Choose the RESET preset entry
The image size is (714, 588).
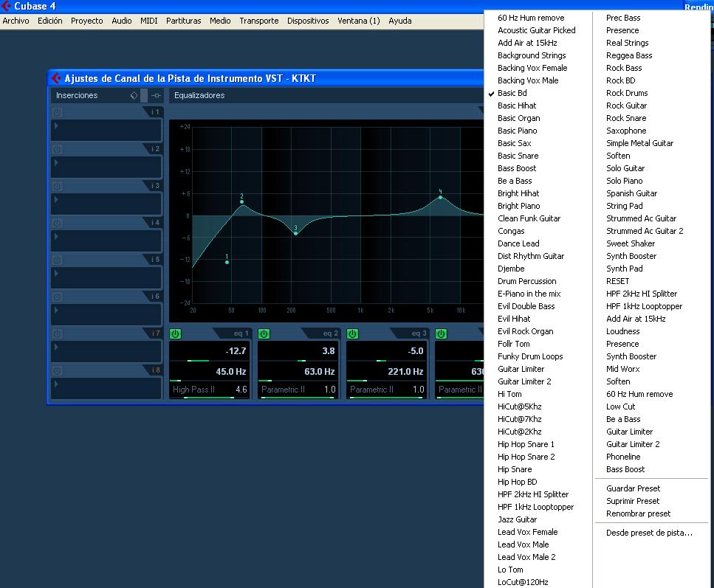click(617, 281)
